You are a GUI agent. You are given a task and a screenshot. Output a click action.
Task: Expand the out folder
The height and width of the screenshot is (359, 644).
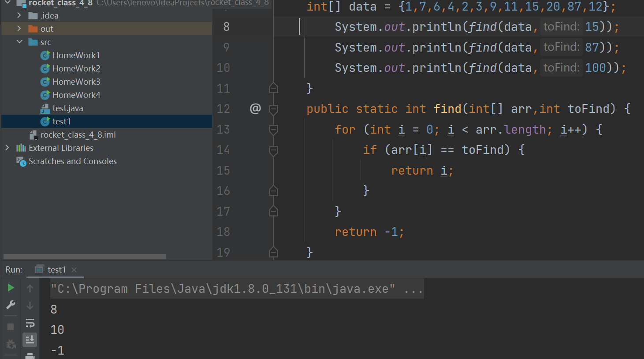point(19,29)
